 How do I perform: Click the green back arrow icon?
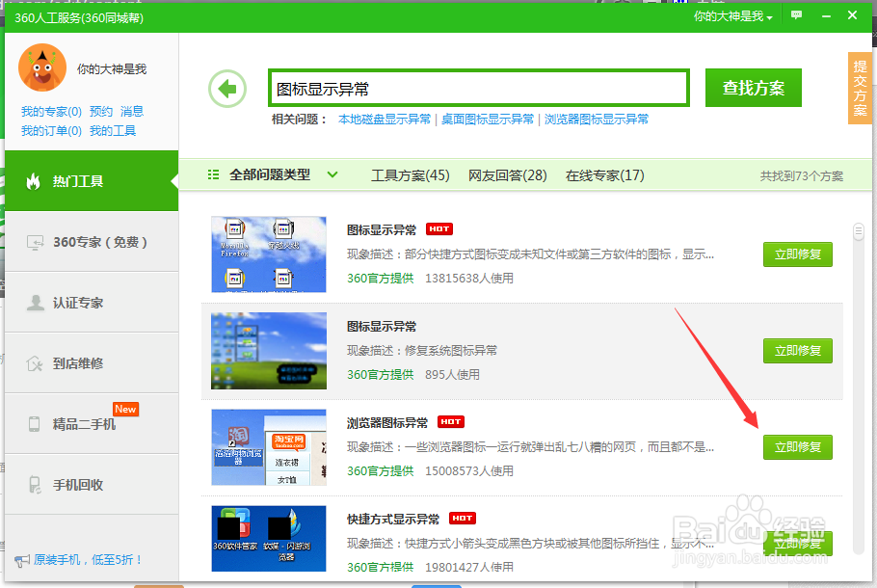(x=227, y=89)
